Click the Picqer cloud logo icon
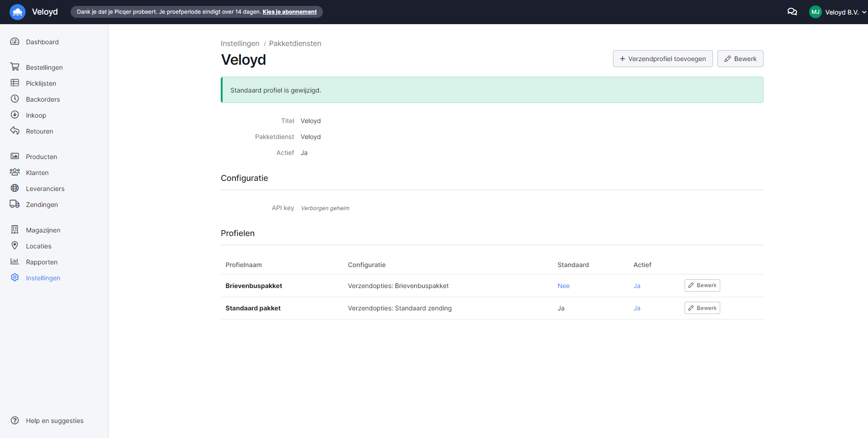The height and width of the screenshot is (438, 868). (x=17, y=12)
